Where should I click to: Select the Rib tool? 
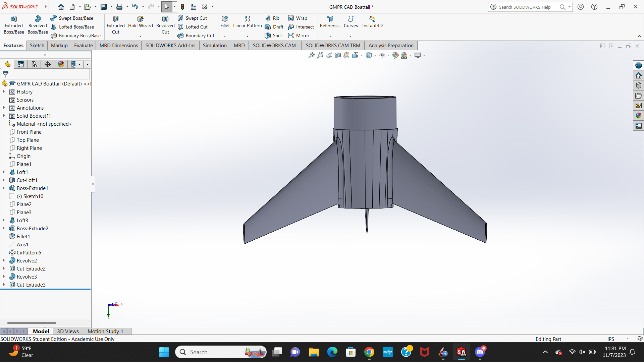272,18
